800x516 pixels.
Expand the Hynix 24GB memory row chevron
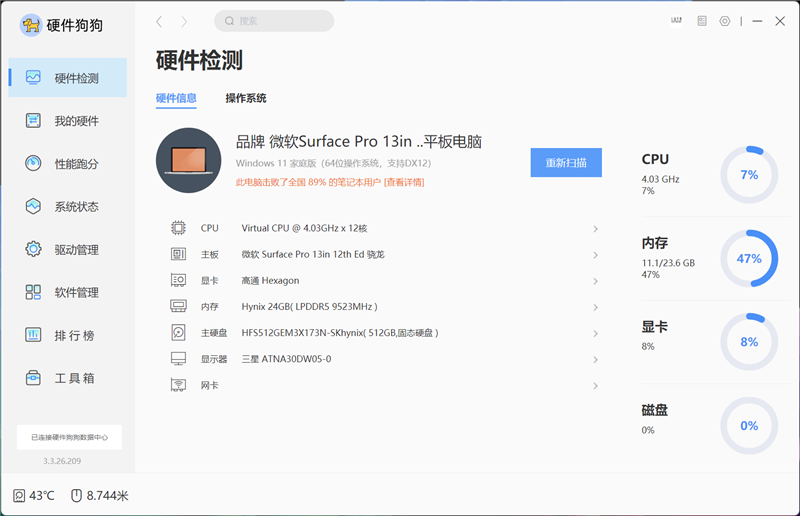tap(595, 307)
